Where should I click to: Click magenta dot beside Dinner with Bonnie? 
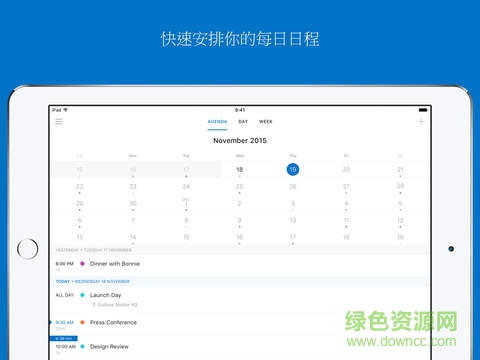pos(82,264)
